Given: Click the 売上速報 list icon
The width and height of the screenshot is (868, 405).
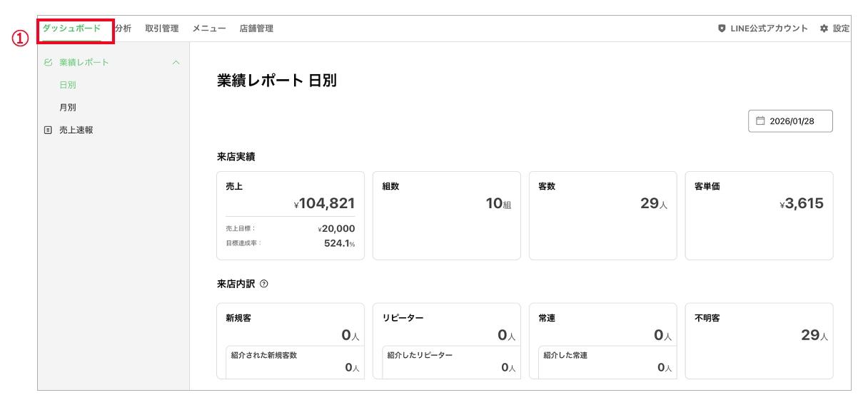Looking at the screenshot, I should click(48, 130).
